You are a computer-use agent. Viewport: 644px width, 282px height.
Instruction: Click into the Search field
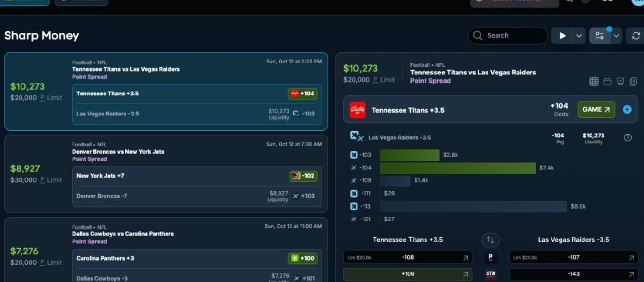[x=507, y=35]
